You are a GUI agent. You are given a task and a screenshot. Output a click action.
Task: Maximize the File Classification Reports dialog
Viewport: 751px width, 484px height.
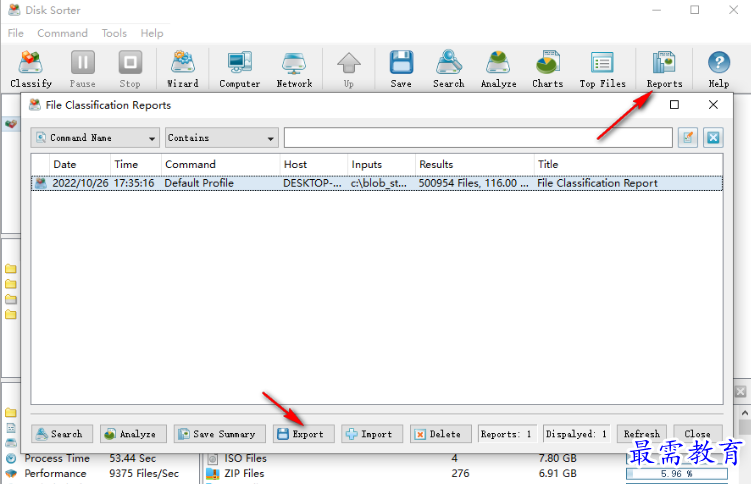[x=674, y=104]
